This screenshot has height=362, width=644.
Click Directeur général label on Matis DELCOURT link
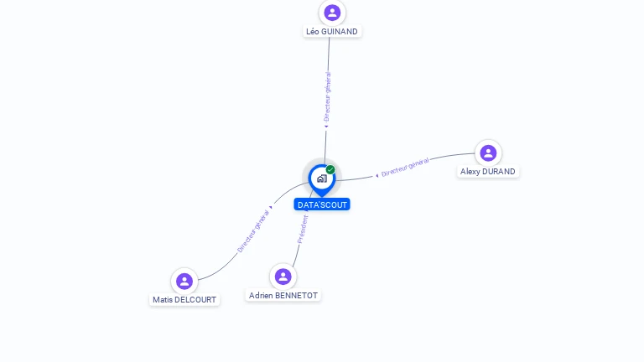(x=253, y=231)
